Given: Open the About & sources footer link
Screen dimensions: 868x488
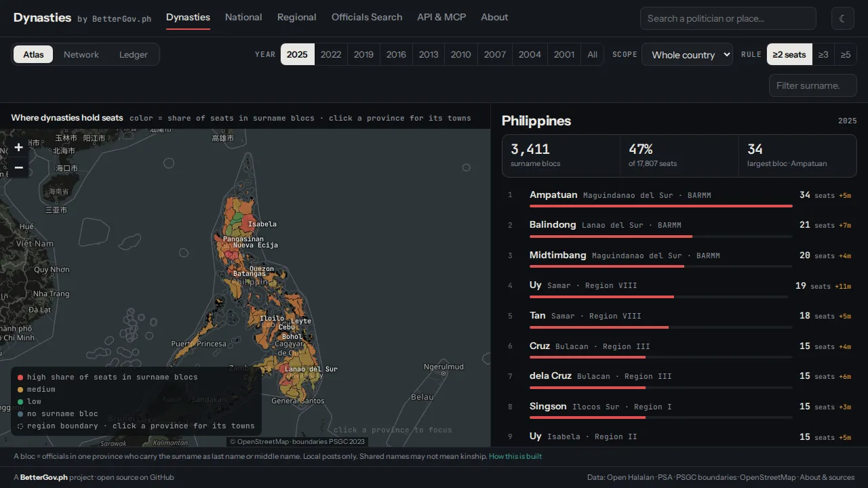Looking at the screenshot, I should [827, 477].
